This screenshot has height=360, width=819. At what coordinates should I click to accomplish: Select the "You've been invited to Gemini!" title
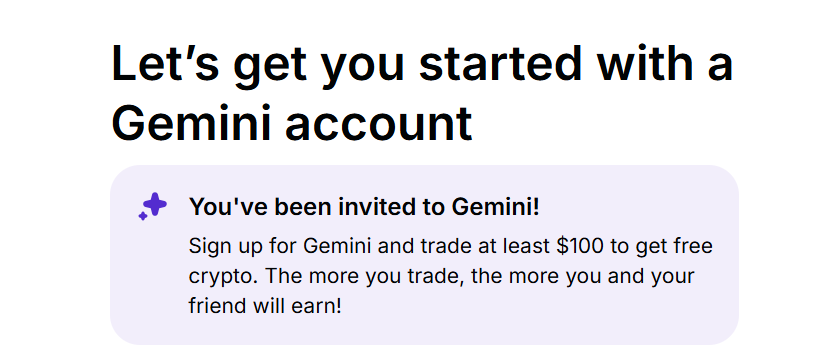click(364, 207)
